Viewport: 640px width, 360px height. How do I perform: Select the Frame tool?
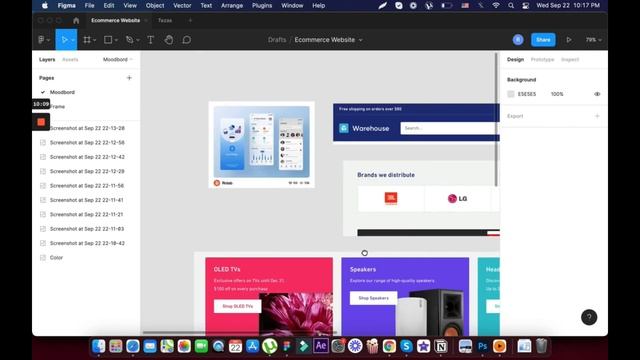[87, 40]
